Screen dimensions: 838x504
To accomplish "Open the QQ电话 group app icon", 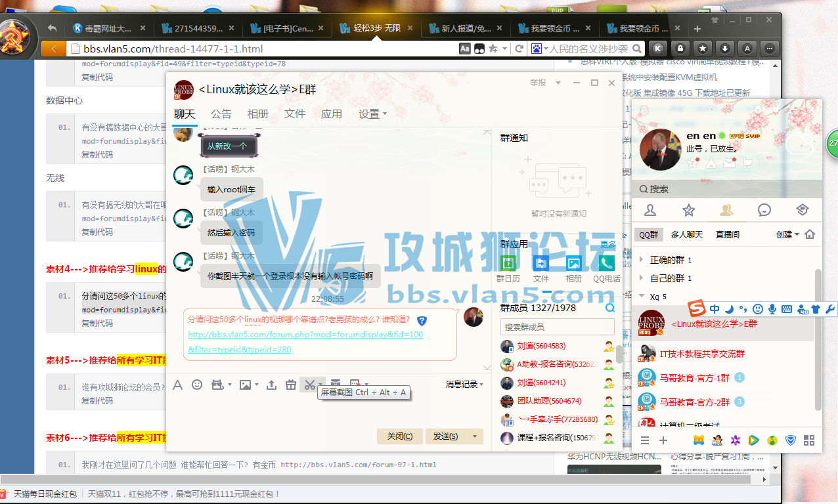I will point(607,263).
